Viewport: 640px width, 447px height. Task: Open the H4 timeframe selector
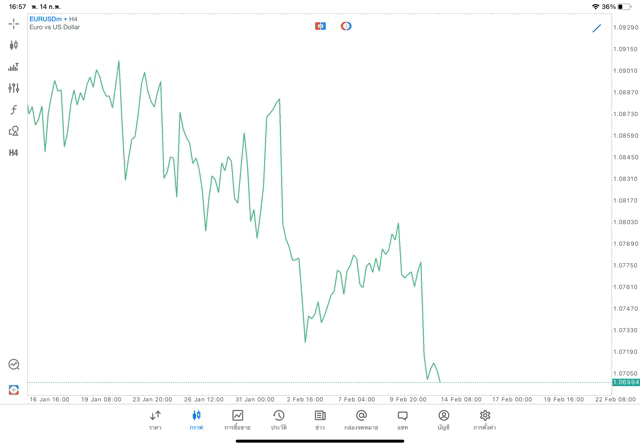click(14, 153)
